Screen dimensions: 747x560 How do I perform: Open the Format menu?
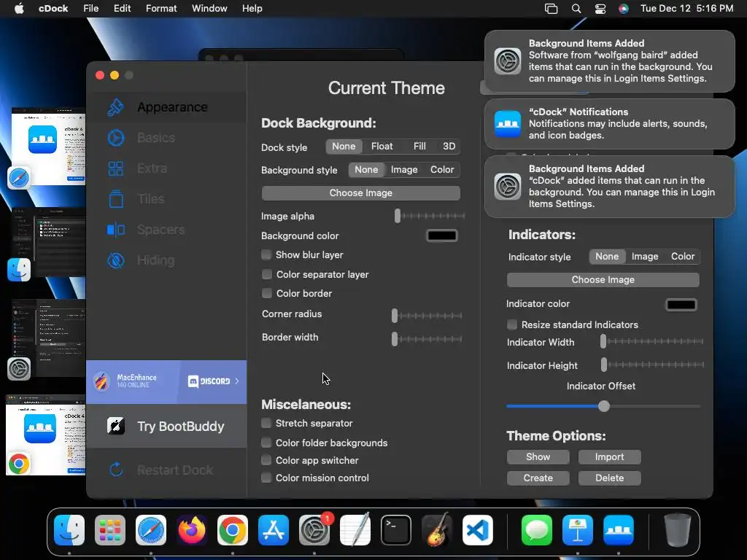(x=161, y=9)
